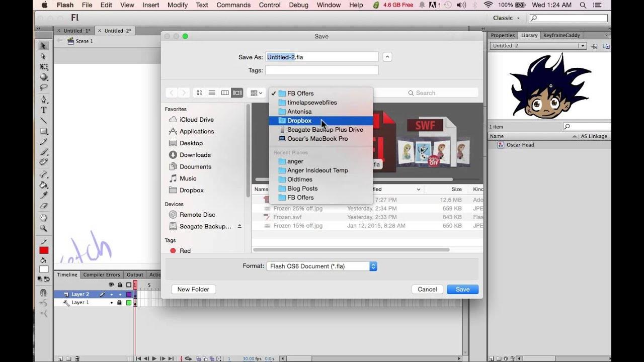Viewport: 644px width, 362px height.
Task: Toggle the Loop playback icon
Action: 188,358
